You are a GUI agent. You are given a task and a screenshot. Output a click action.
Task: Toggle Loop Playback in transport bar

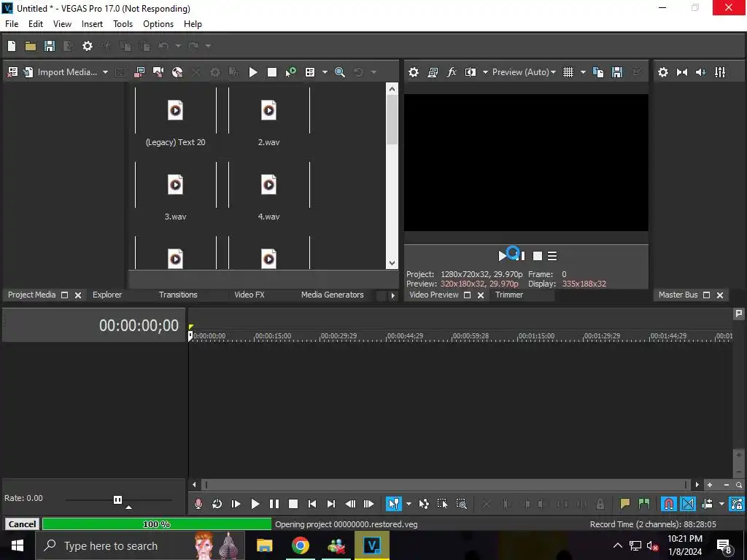coord(217,504)
